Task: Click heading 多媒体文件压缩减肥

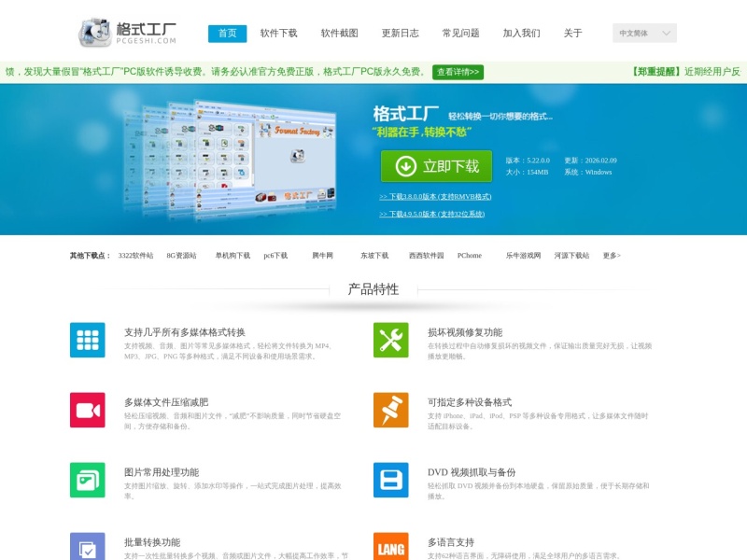Action: pyautogui.click(x=166, y=402)
